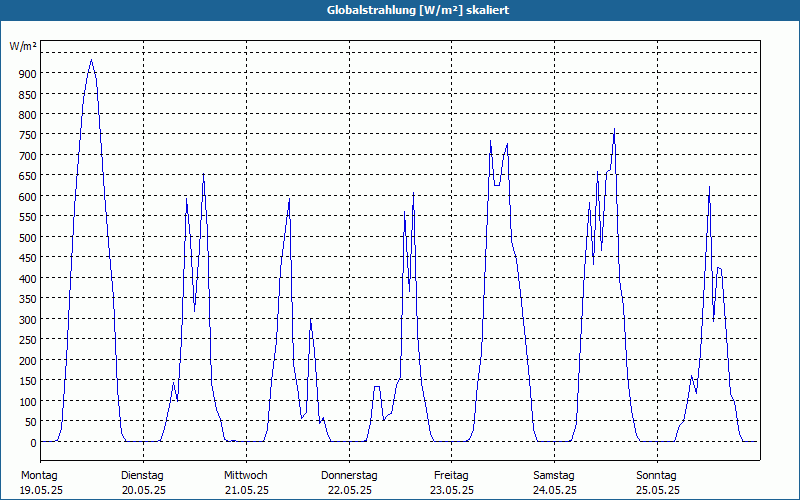Click the date '21.05.25'
Screen dimensions: 800x500
pyautogui.click(x=247, y=490)
